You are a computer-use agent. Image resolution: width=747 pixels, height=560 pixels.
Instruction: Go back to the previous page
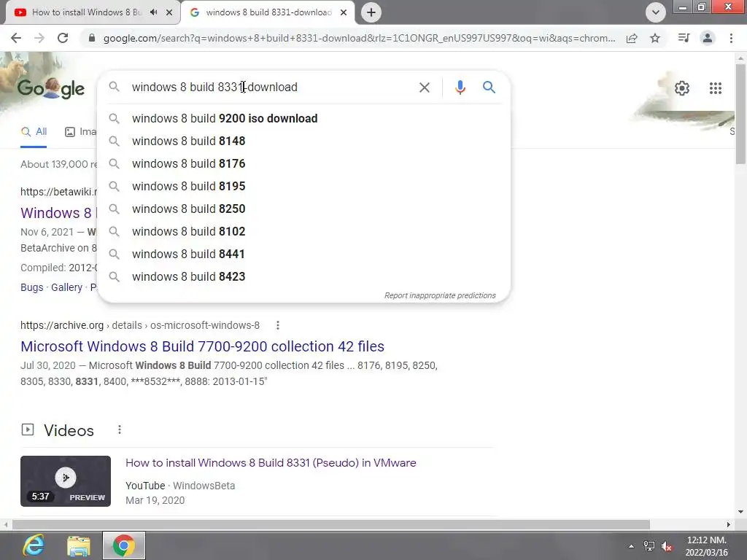pos(16,38)
